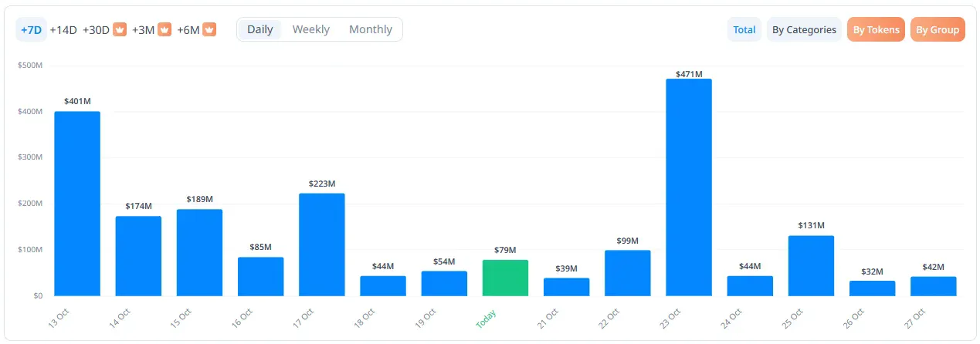980x344 pixels.
Task: Choose the +30D range option
Action: tap(95, 29)
